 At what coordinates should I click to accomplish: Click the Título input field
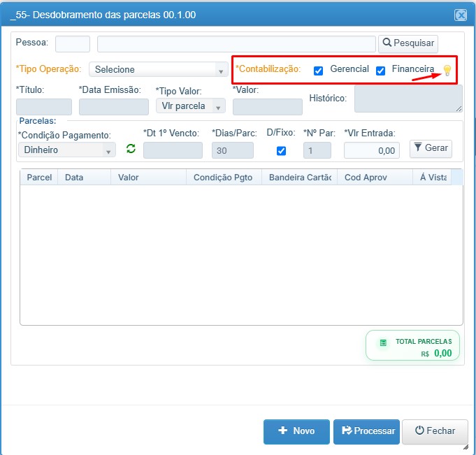point(44,107)
